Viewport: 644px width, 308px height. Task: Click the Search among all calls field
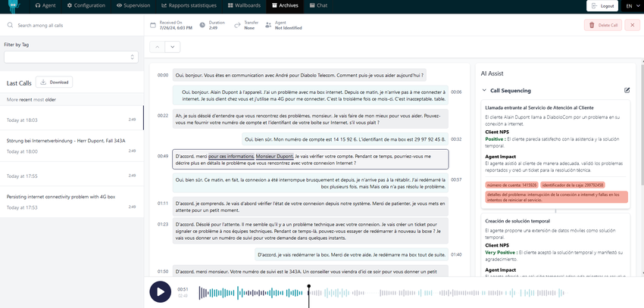coord(72,26)
